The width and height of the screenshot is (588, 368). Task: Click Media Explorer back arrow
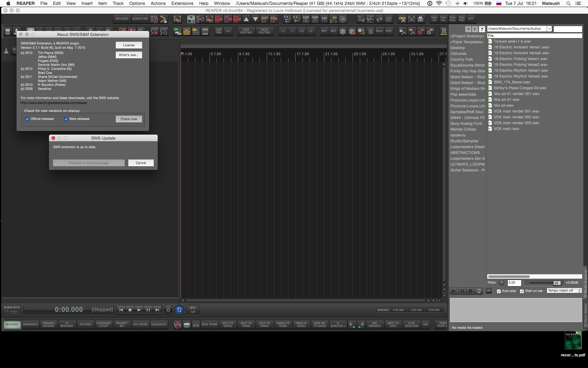468,29
